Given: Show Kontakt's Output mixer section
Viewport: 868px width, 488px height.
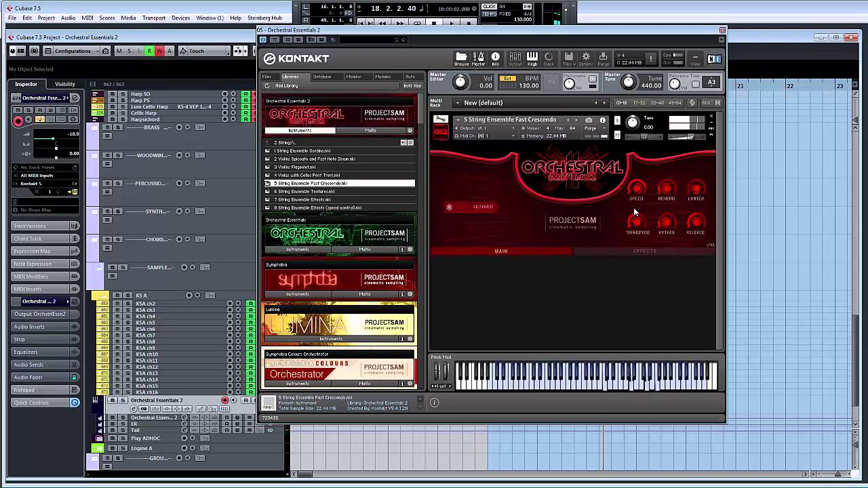Looking at the screenshot, I should pos(515,58).
